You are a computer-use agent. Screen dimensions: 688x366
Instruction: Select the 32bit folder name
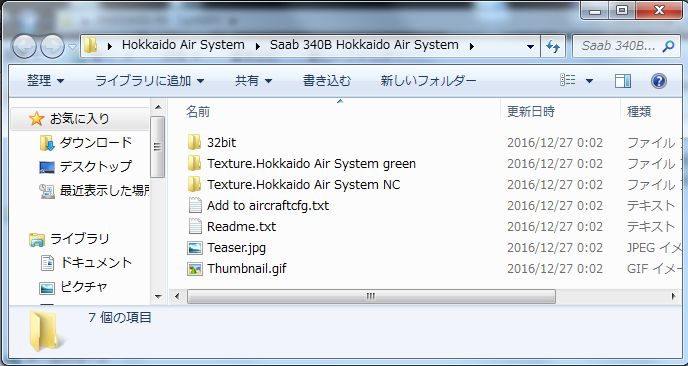point(222,142)
